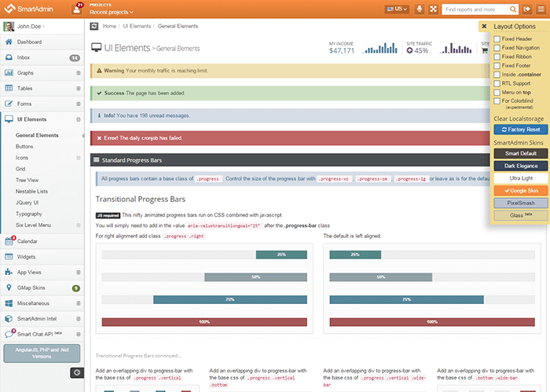Click the search magnifier icon
This screenshot has height=392, width=550.
click(512, 9)
